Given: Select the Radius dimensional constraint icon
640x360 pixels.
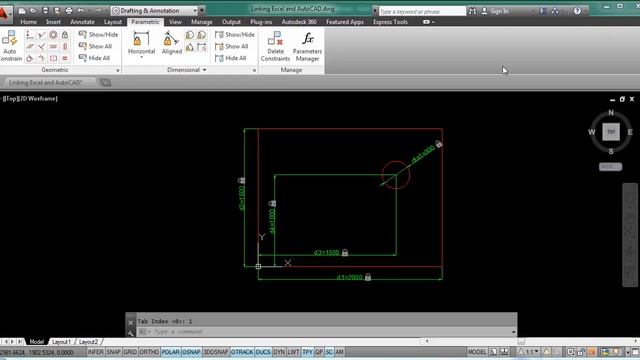Looking at the screenshot, I should click(190, 35).
